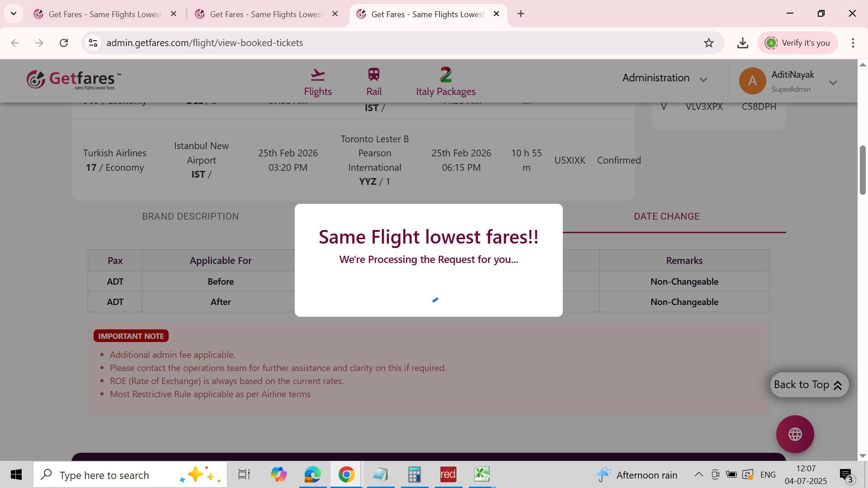Click the site information icon in address bar
The width and height of the screenshot is (868, 488).
point(93,43)
